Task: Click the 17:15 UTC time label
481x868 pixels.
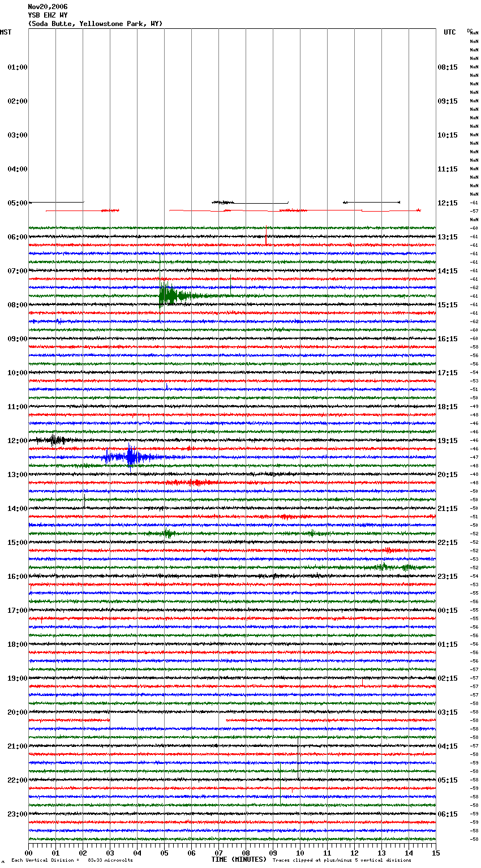Action: (x=448, y=373)
